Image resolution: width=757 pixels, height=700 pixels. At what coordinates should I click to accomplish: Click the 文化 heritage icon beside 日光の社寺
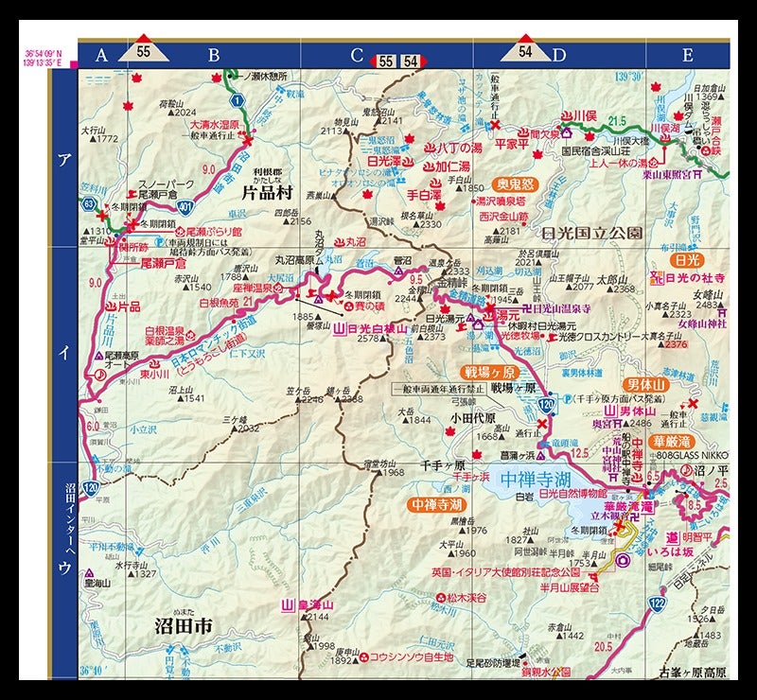[x=657, y=278]
